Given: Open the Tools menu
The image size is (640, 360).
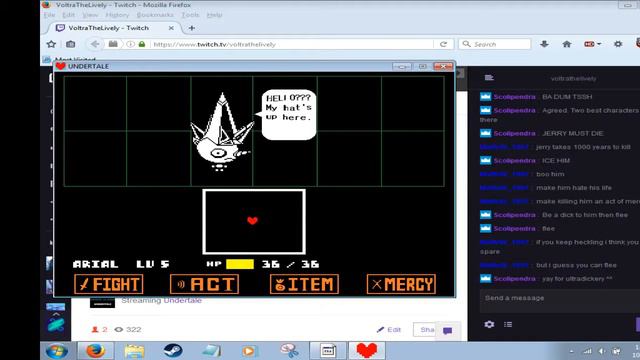Looking at the screenshot, I should click(190, 15).
